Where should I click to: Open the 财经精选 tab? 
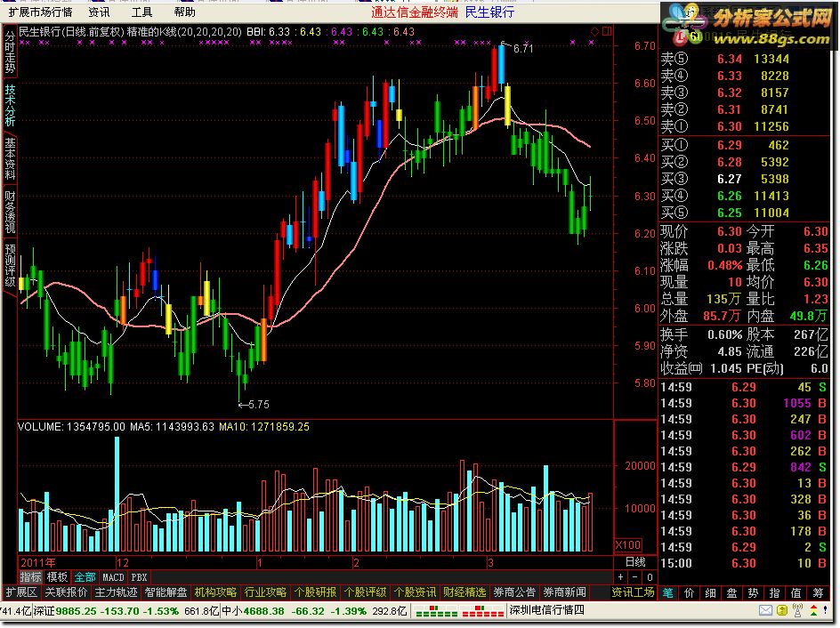click(464, 592)
